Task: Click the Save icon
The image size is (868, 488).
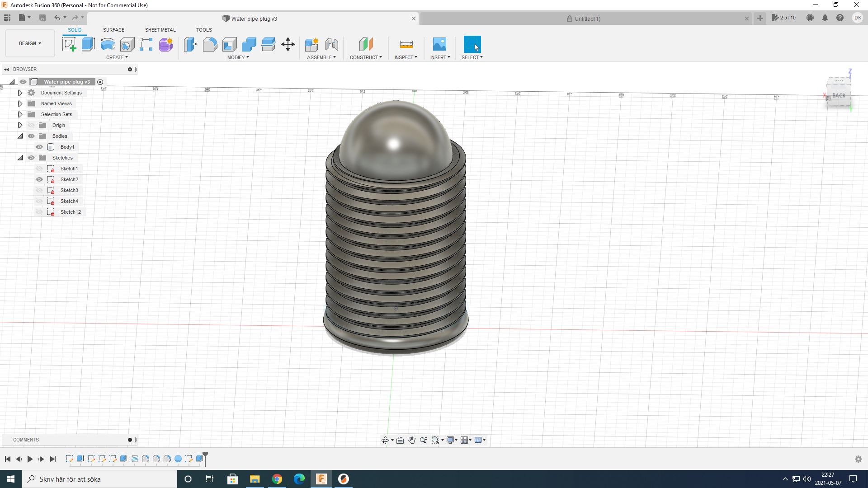Action: click(42, 18)
